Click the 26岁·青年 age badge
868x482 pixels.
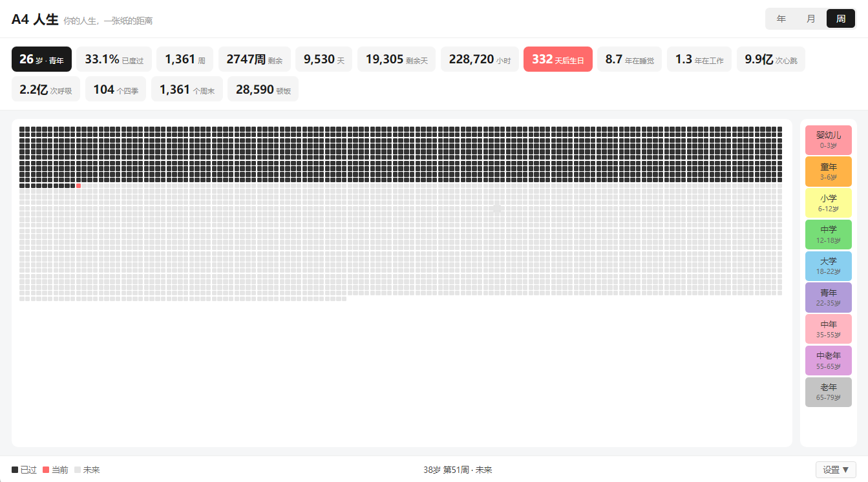(x=41, y=59)
